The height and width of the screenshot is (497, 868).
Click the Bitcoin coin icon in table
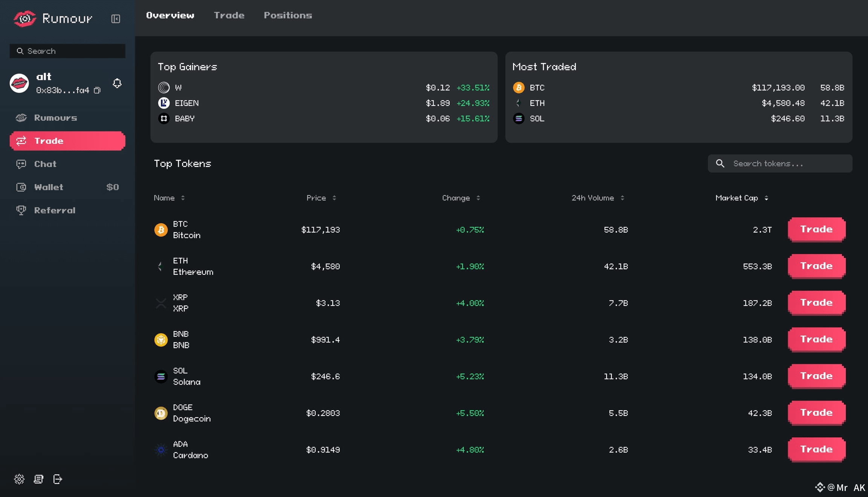(x=161, y=230)
